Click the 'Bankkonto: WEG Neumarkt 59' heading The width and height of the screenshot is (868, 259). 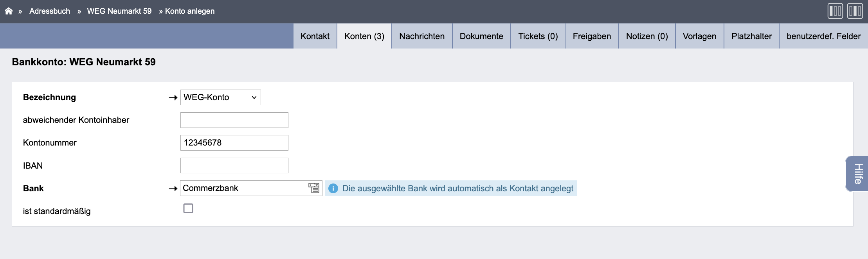[x=84, y=62]
